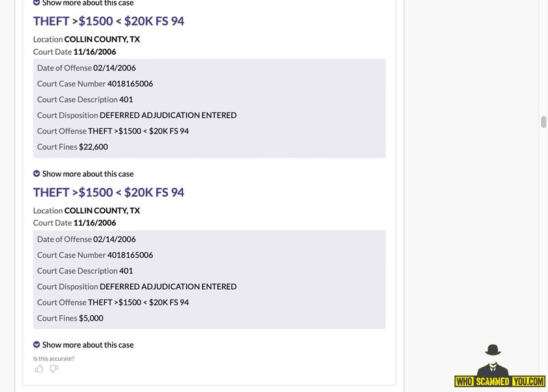
Task: Click COLLIN COUNTY, TX location of $5,000 case
Action: [102, 210]
